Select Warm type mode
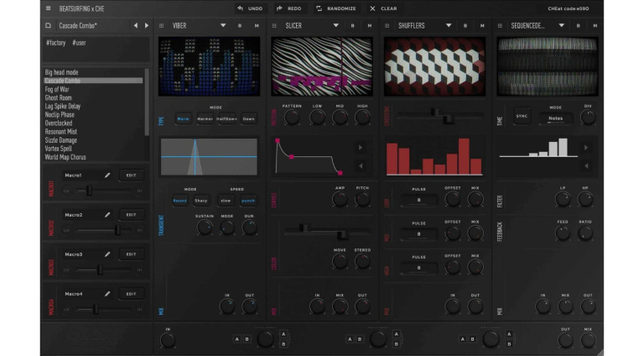The image size is (644, 356). coord(183,118)
